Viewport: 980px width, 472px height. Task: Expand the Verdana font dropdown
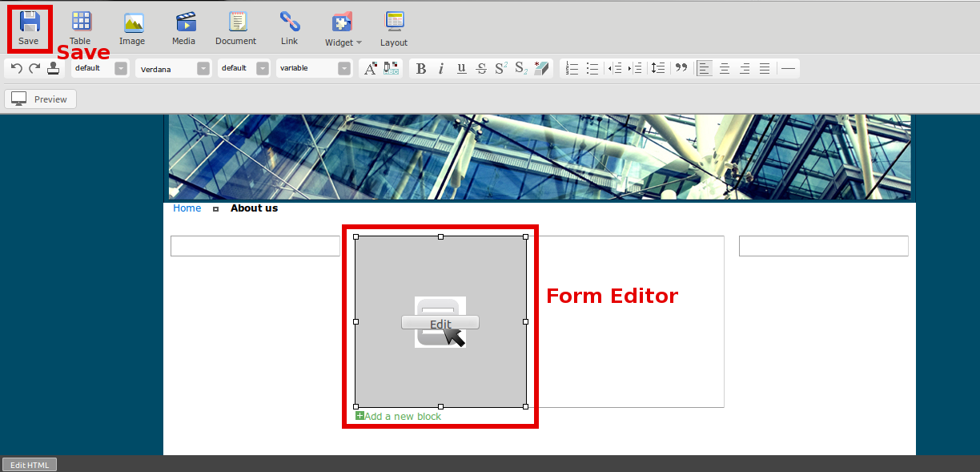(x=203, y=69)
